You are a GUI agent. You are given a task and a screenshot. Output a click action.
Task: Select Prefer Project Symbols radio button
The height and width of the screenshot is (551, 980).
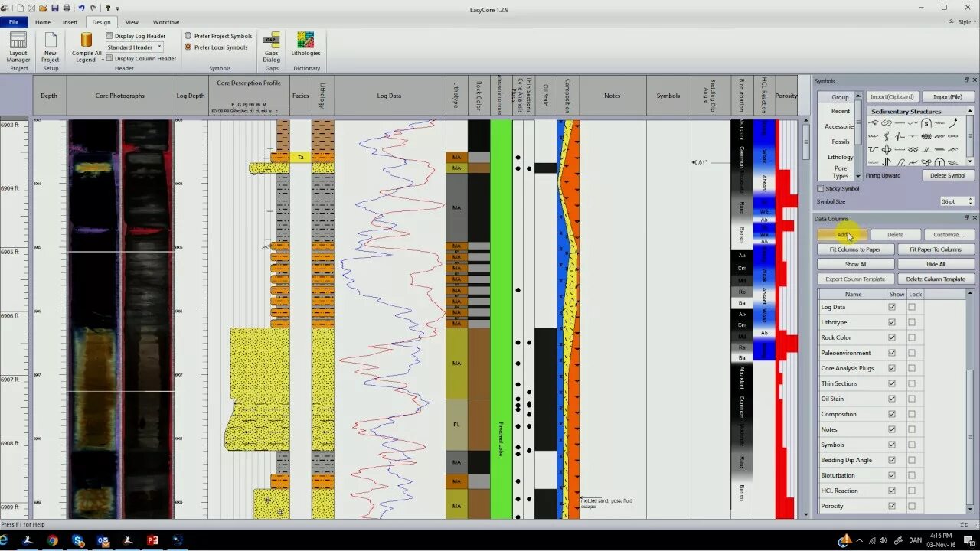188,36
